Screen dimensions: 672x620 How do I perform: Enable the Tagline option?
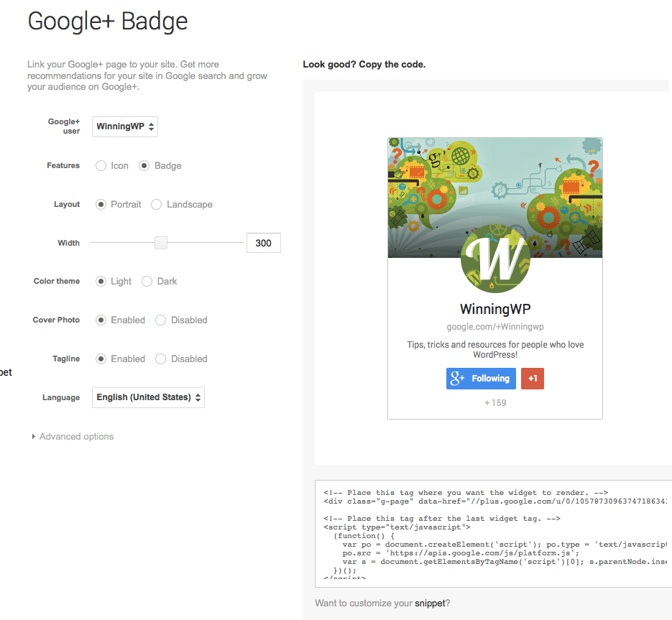click(x=101, y=358)
